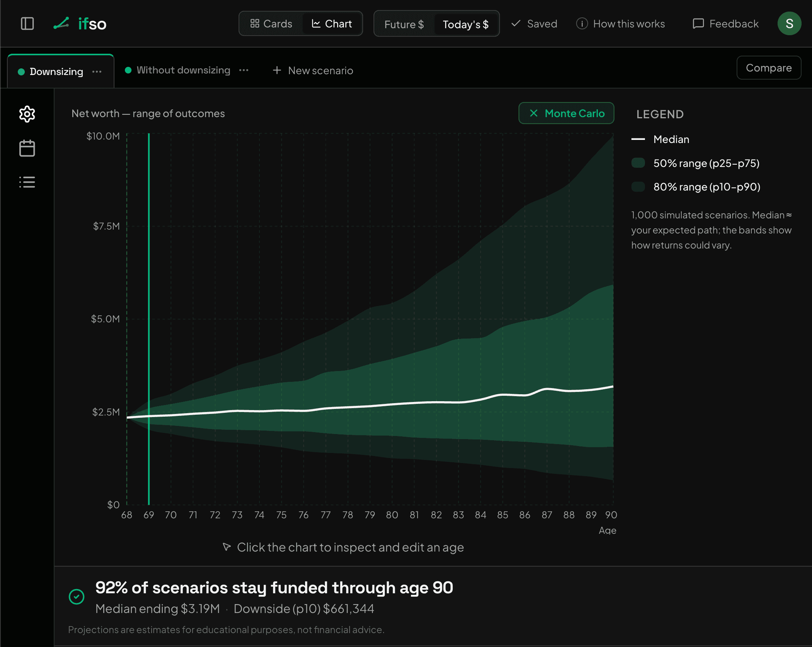The height and width of the screenshot is (647, 812).
Task: Click the Median legend line marker
Action: (x=638, y=139)
